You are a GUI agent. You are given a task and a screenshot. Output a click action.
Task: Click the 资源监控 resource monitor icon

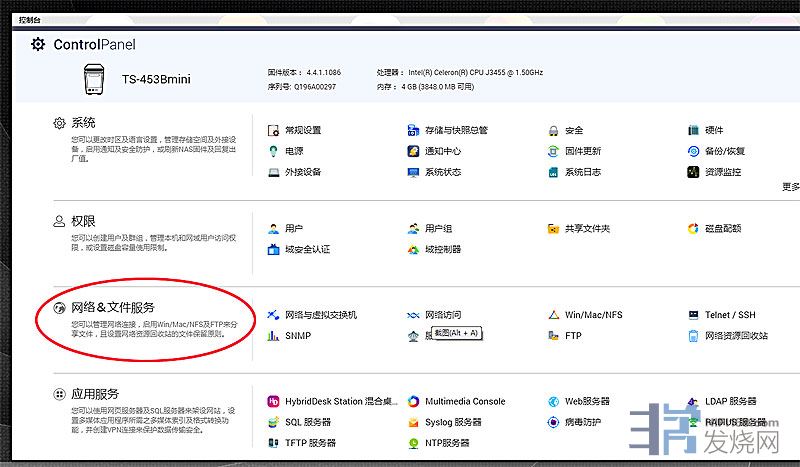(x=693, y=173)
